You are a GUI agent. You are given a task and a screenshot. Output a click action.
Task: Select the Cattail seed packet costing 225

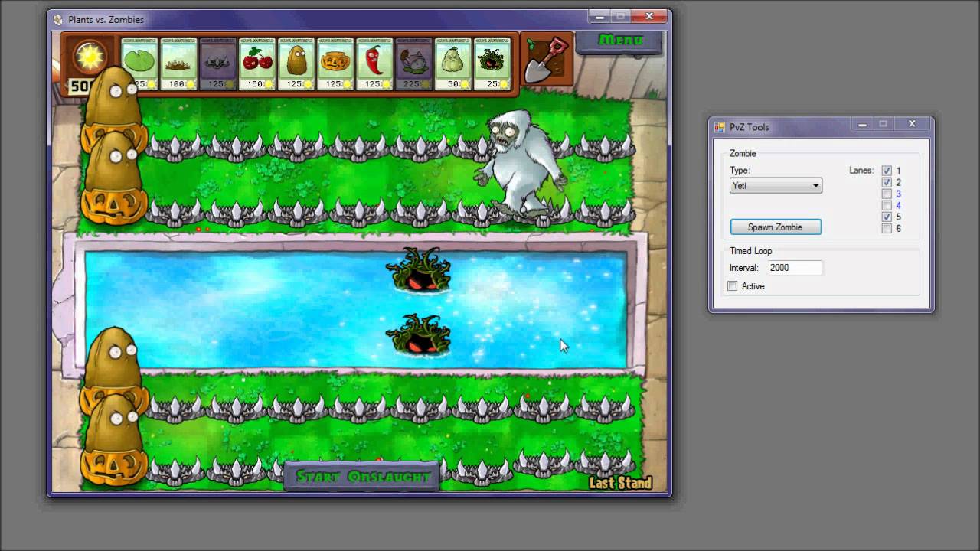(413, 64)
